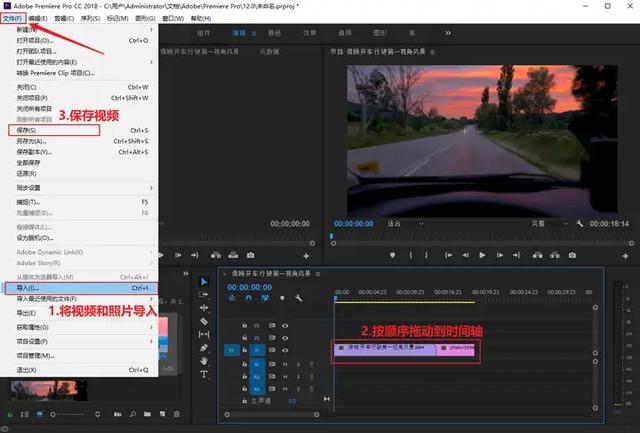
Task: Click Go to Out in Program monitor
Action: 516,255
